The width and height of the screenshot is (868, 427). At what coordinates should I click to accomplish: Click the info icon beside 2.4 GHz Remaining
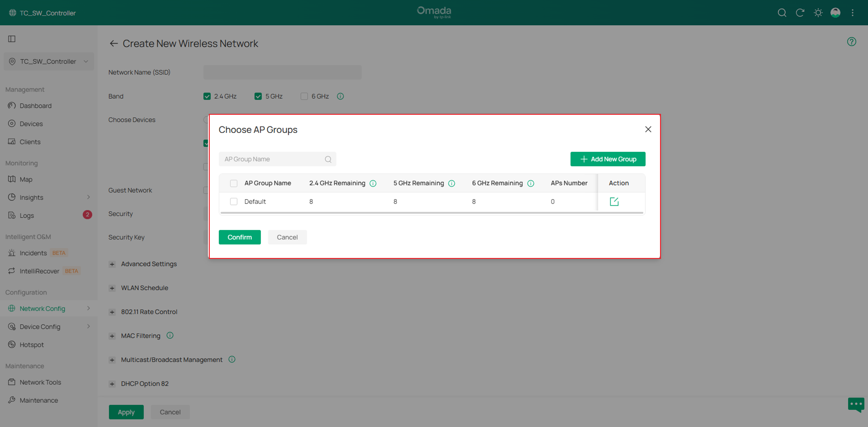[x=373, y=183]
